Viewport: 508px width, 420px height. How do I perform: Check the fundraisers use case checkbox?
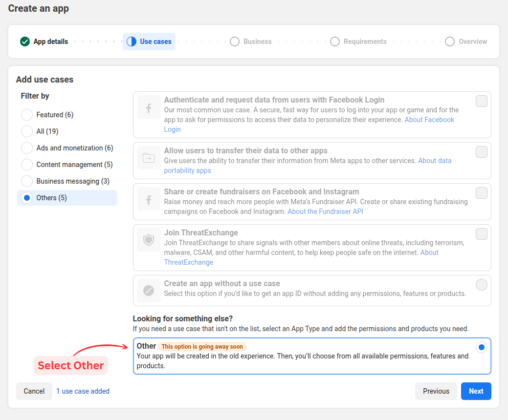[x=482, y=193]
